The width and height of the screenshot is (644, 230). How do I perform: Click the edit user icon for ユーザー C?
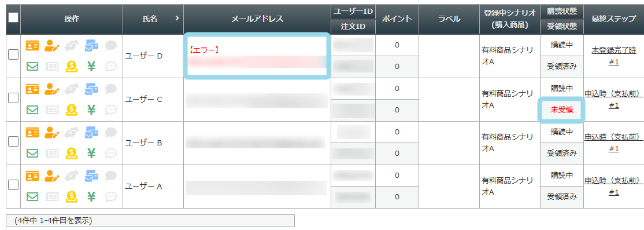coord(52,89)
